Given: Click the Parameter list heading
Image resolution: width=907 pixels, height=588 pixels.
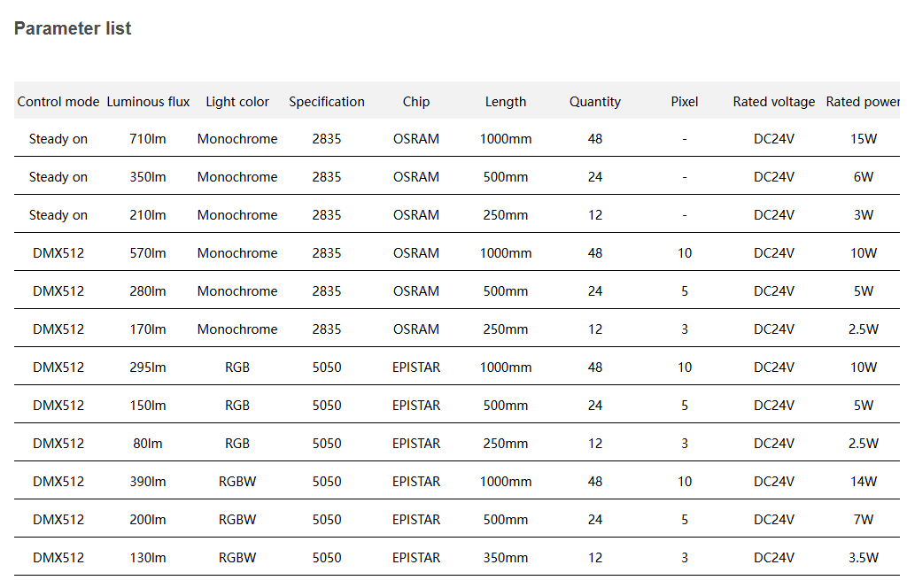Looking at the screenshot, I should click(73, 28).
